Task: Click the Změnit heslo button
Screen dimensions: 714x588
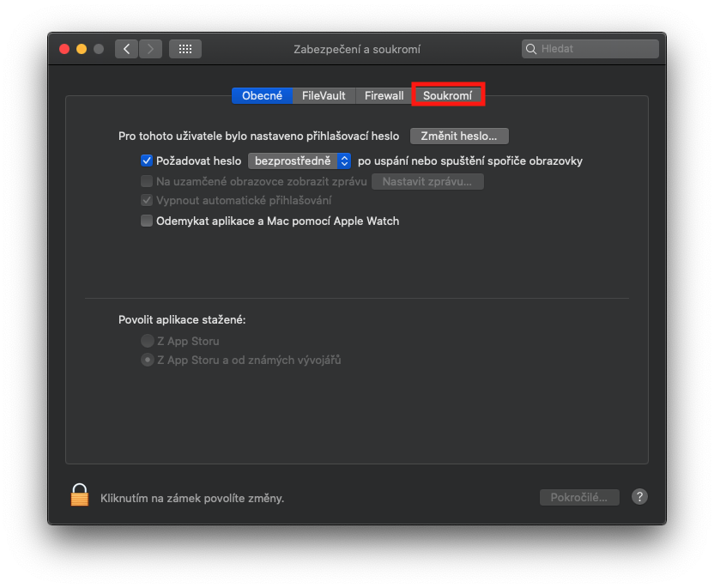Action: click(x=459, y=136)
